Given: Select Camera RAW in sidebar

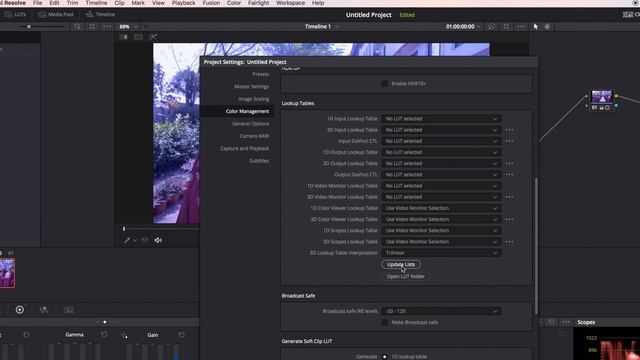Looking at the screenshot, I should (x=254, y=136).
